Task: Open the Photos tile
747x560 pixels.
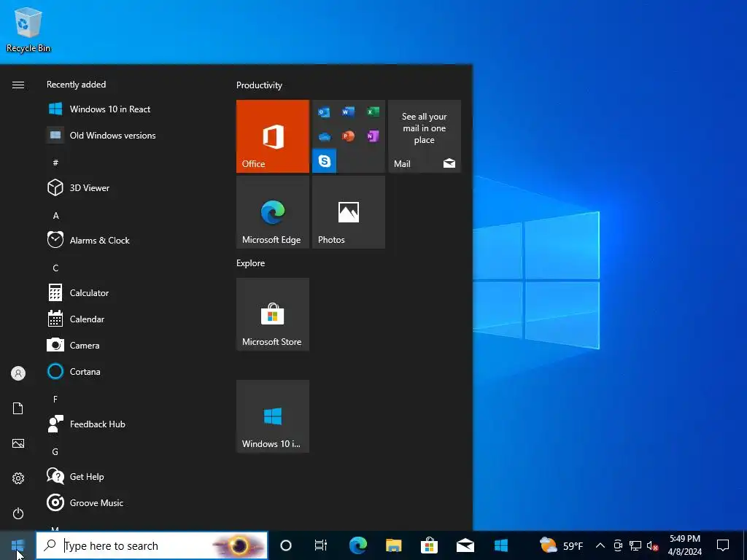Action: [x=349, y=212]
